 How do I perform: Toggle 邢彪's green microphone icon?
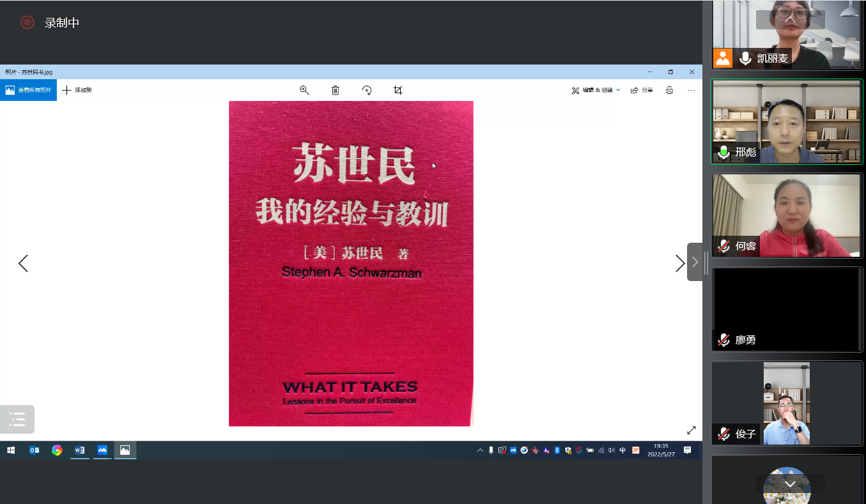(723, 152)
